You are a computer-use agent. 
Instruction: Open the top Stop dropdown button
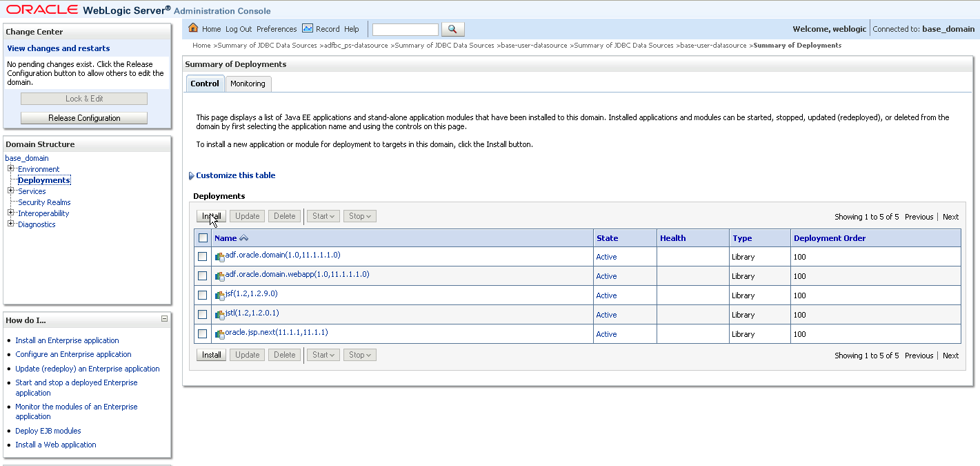360,216
